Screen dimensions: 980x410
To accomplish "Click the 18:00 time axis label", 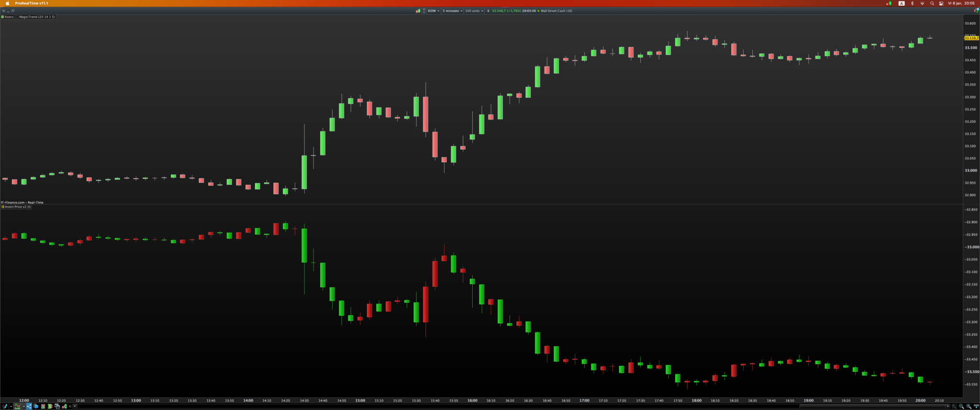I will pyautogui.click(x=697, y=400).
